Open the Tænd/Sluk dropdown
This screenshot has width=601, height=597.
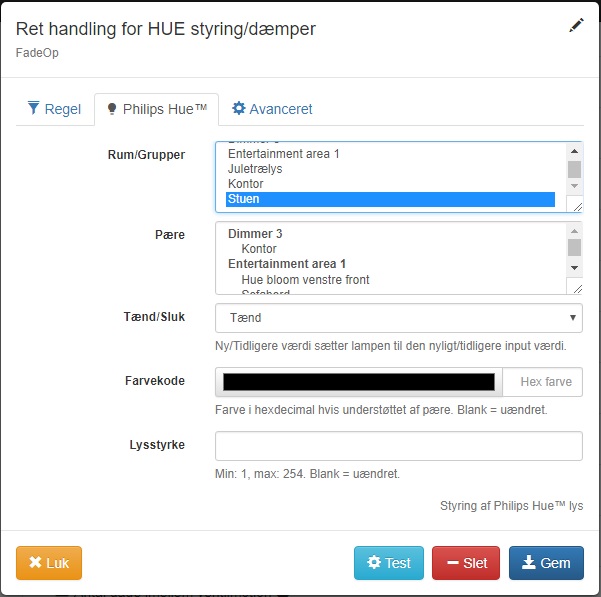(x=398, y=318)
